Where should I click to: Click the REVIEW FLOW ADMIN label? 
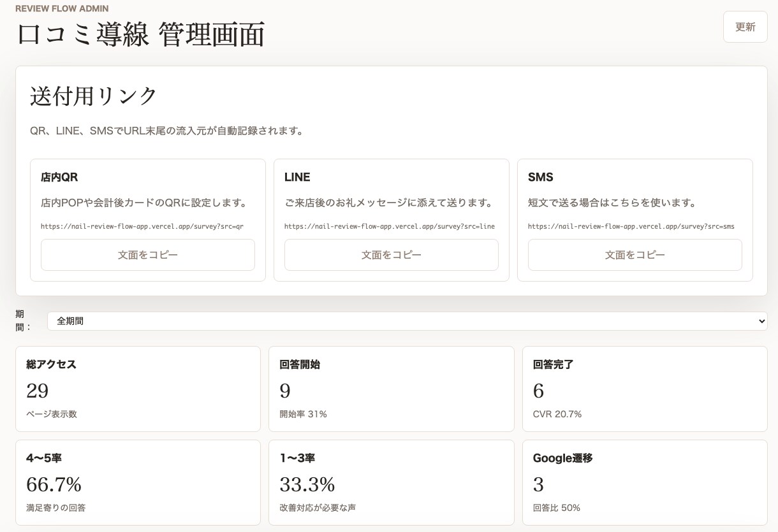pos(62,8)
